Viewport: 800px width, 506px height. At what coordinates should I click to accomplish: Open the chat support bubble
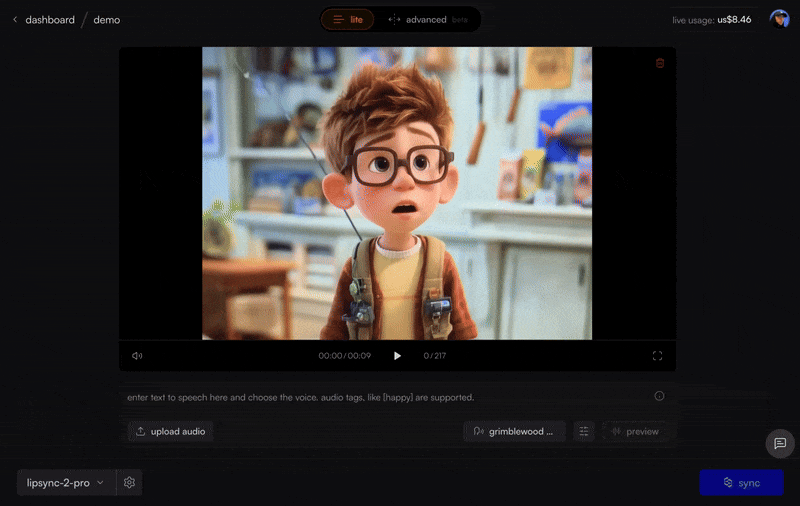[x=780, y=443]
